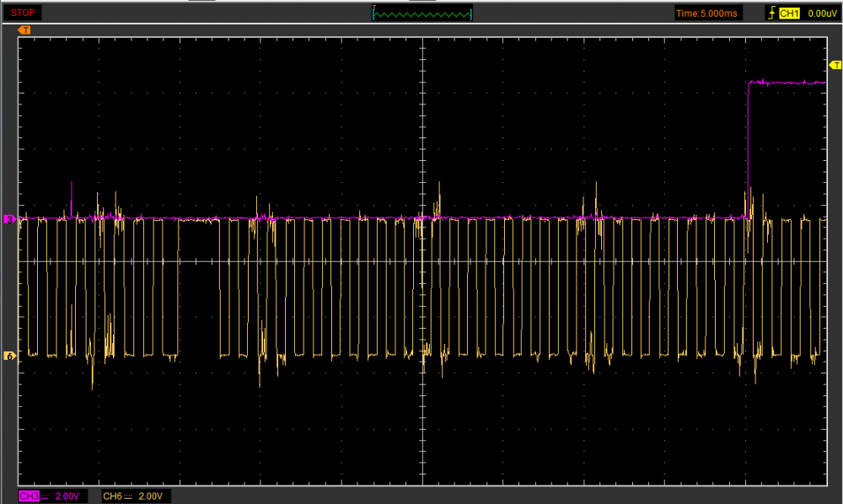
Task: Click the rising edge trigger icon
Action: click(771, 13)
